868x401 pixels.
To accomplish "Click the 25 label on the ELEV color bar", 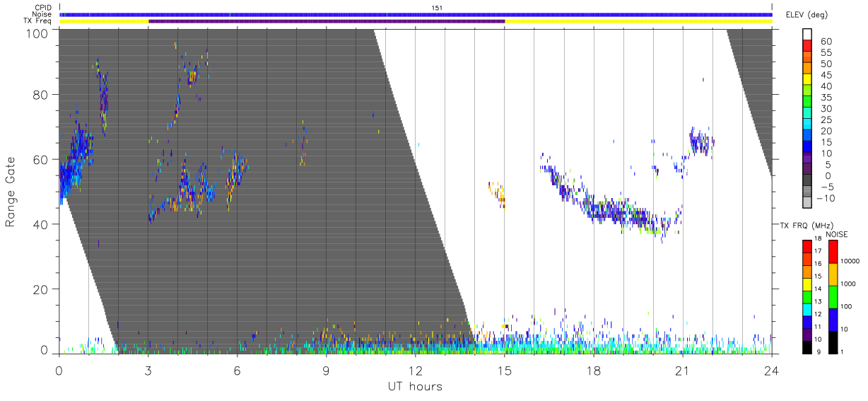I will coord(826,120).
